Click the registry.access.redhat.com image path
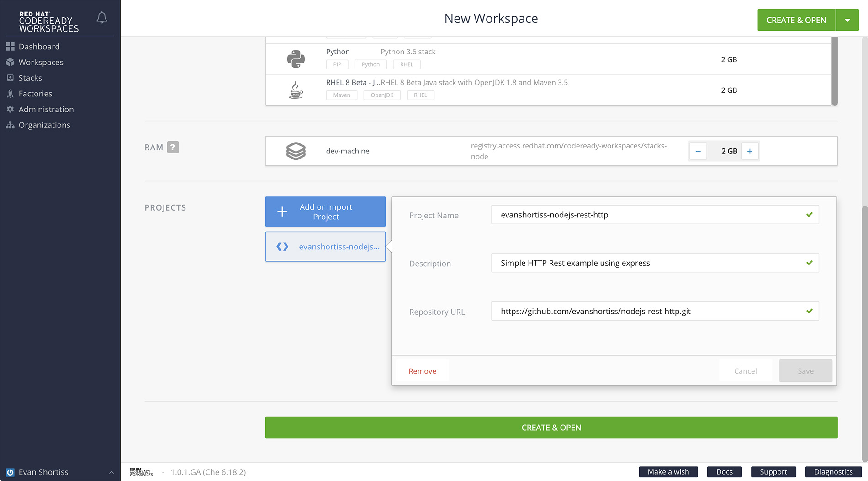 [569, 151]
